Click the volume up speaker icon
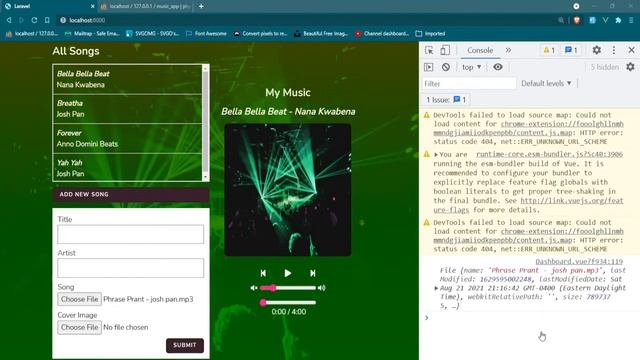Screen dimensions: 640x360 click(322, 288)
